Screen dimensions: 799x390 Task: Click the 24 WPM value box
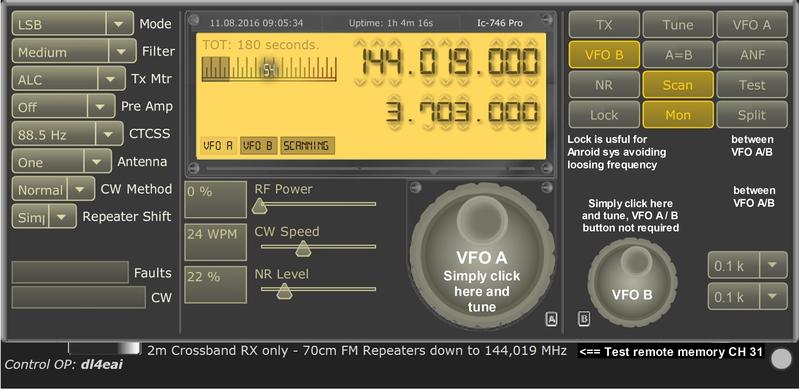point(216,242)
